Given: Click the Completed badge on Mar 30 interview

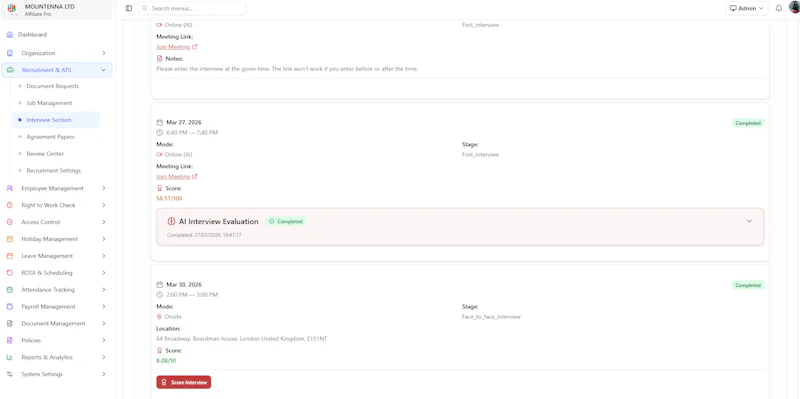Looking at the screenshot, I should pyautogui.click(x=748, y=285).
